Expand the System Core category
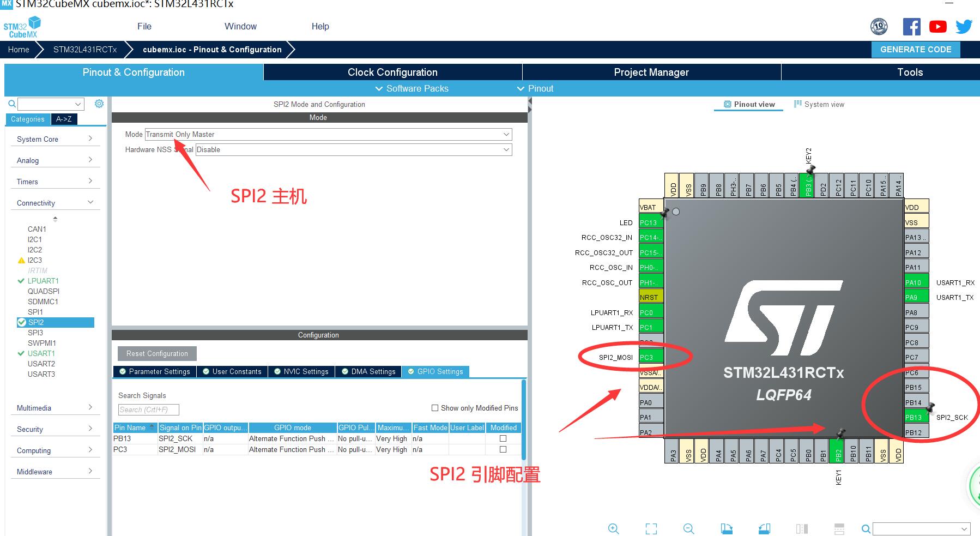Viewport: 980px width, 536px height. point(55,139)
